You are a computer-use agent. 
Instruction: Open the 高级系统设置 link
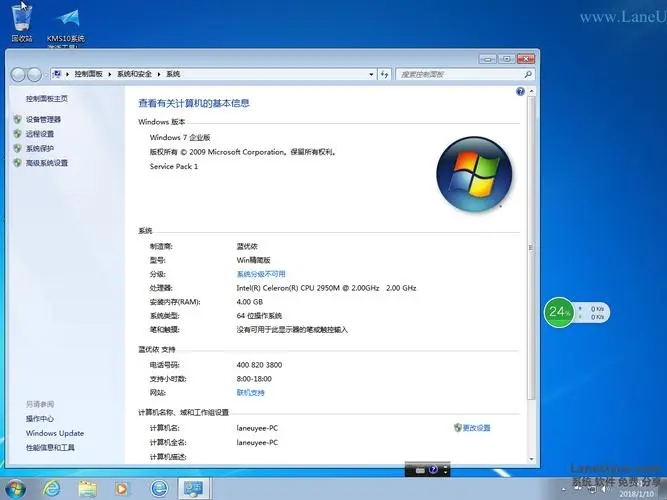click(47, 163)
